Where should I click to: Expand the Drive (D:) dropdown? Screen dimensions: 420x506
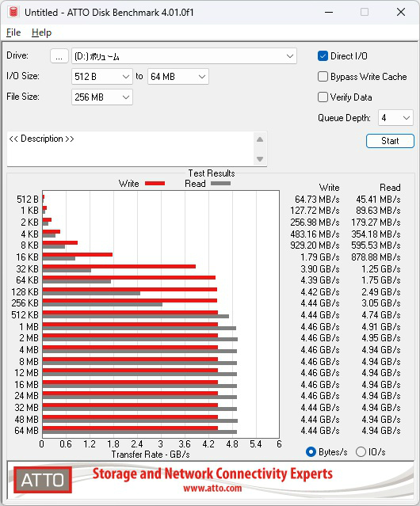(184, 56)
